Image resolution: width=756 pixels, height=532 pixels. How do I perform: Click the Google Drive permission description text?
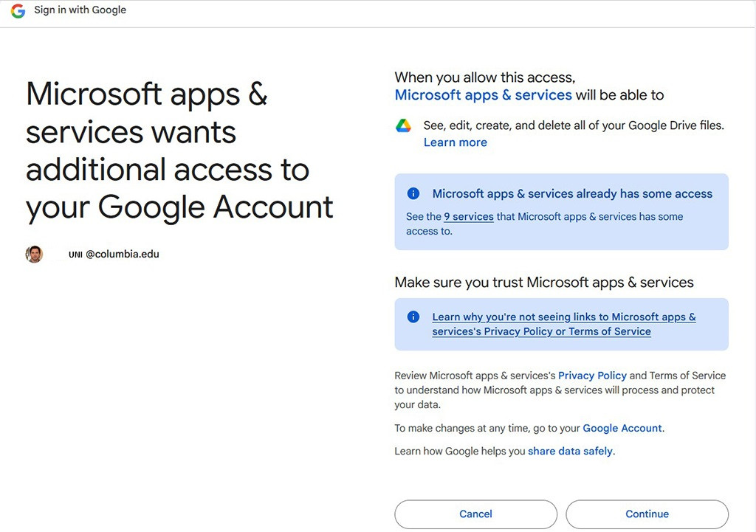(573, 125)
